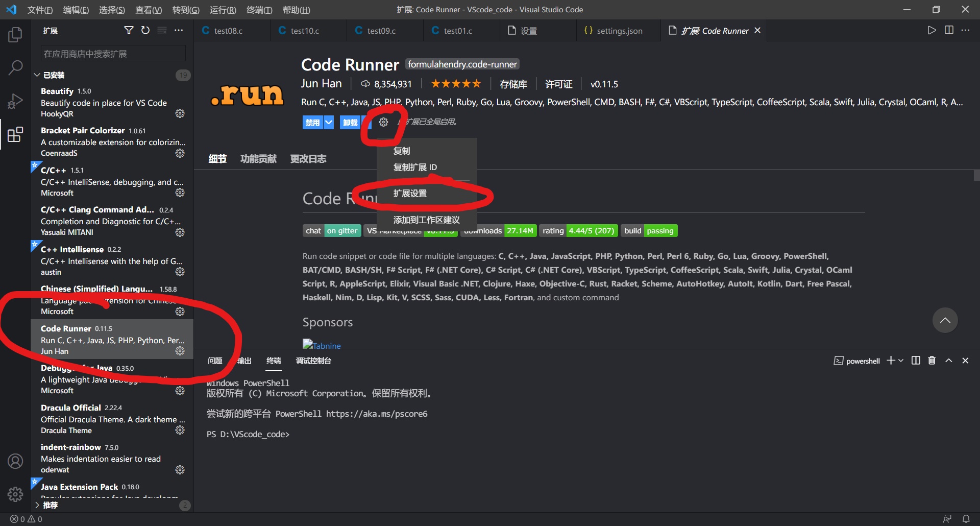980x526 pixels.
Task: Click the Tabnine sponsor link
Action: tap(322, 345)
